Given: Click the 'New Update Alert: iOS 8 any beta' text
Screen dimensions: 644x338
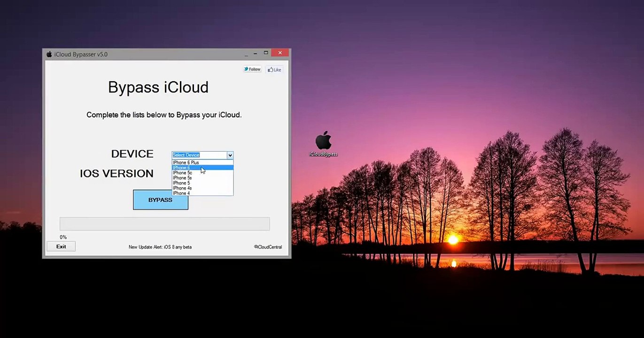Looking at the screenshot, I should [x=160, y=247].
